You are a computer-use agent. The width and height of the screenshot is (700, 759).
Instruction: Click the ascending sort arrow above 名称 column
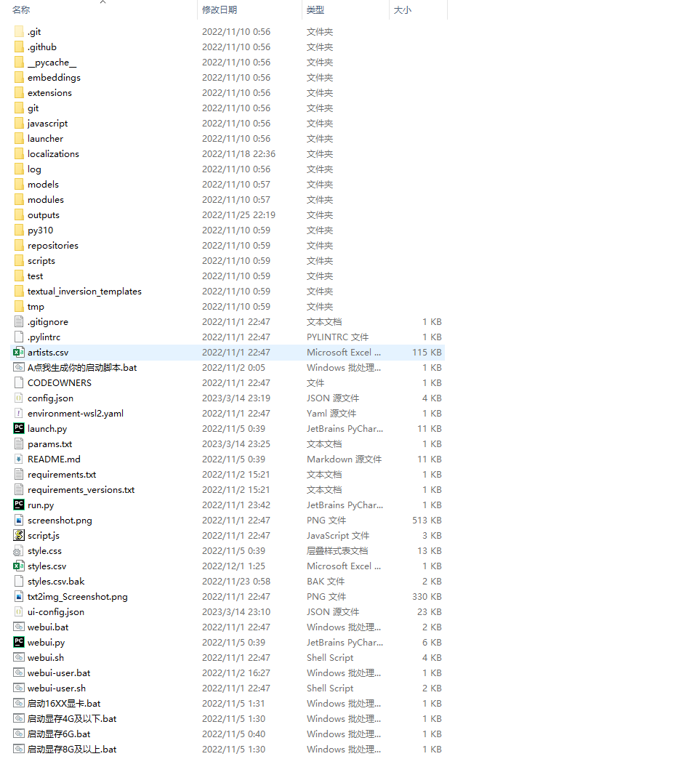[102, 3]
